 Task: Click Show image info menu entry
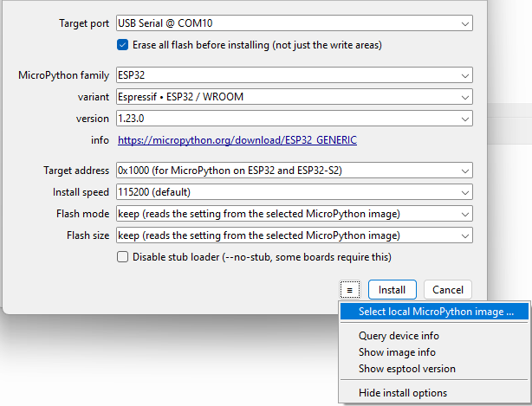[397, 352]
